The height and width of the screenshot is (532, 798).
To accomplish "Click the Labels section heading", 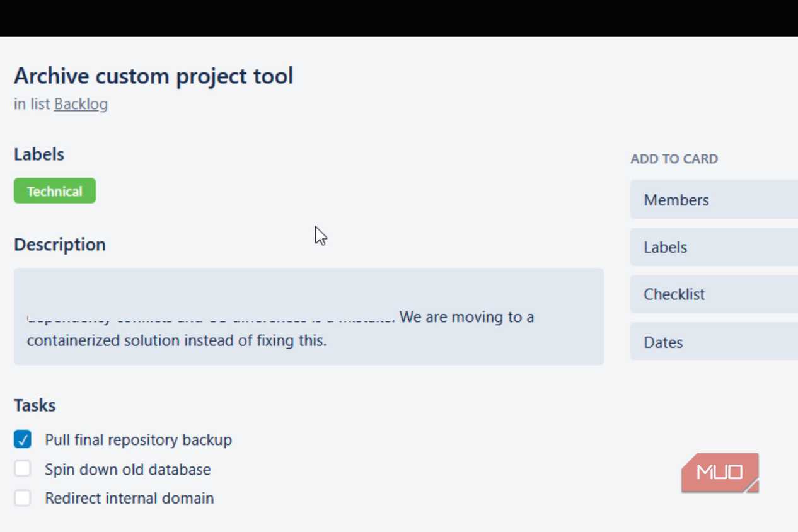I will [39, 154].
